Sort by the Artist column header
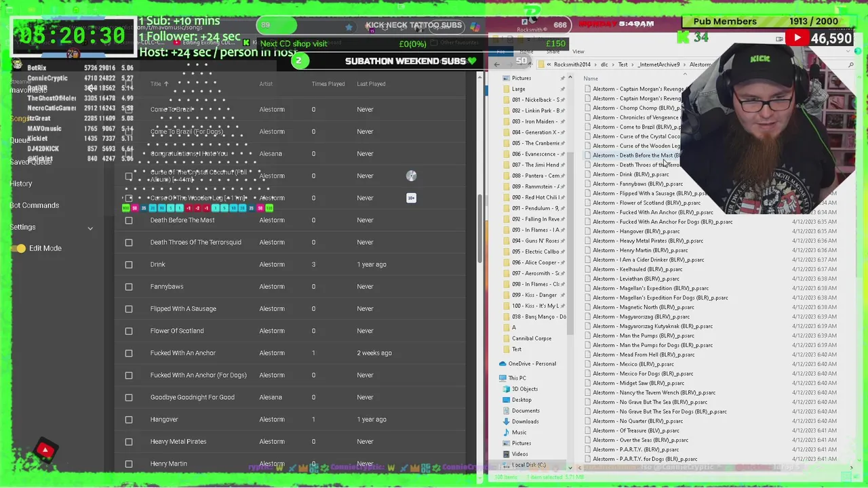Screen dimensions: 868x488 coord(266,84)
